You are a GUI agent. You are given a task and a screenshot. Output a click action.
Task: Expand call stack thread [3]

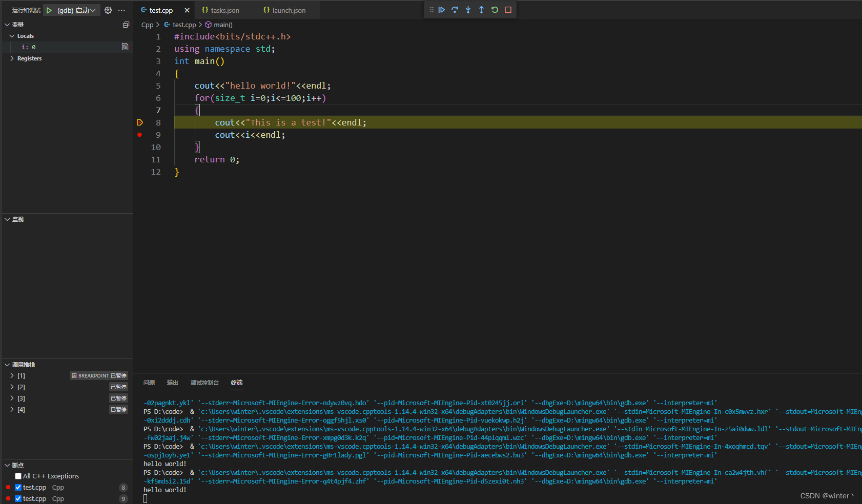[x=12, y=398]
